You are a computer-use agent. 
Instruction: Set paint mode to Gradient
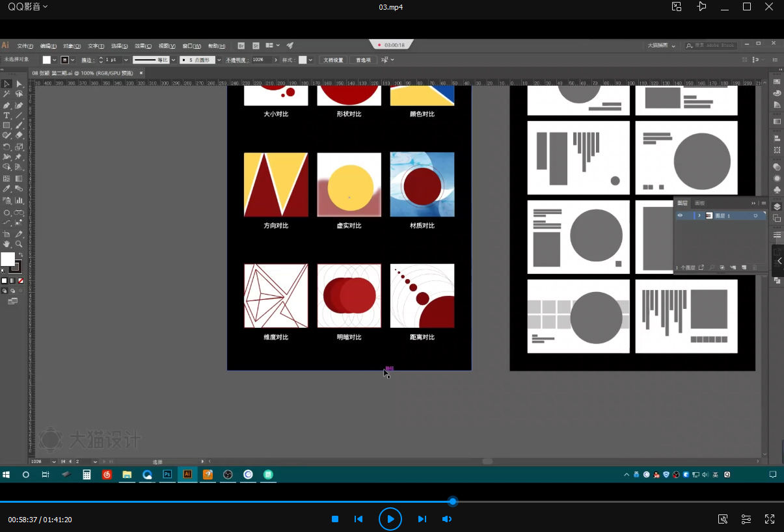click(12, 281)
